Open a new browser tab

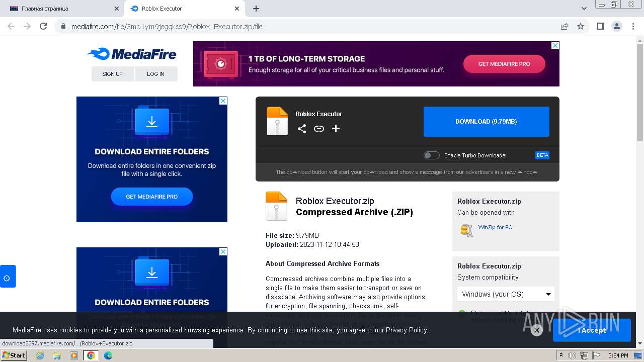point(256,9)
